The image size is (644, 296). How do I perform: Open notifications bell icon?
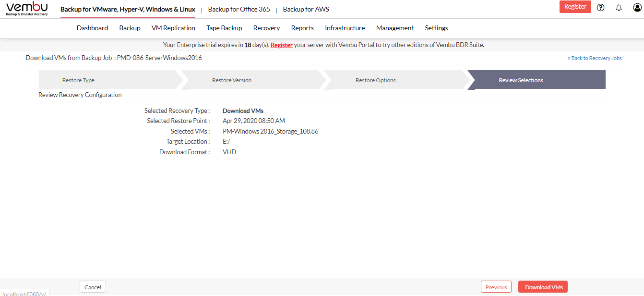pyautogui.click(x=619, y=7)
